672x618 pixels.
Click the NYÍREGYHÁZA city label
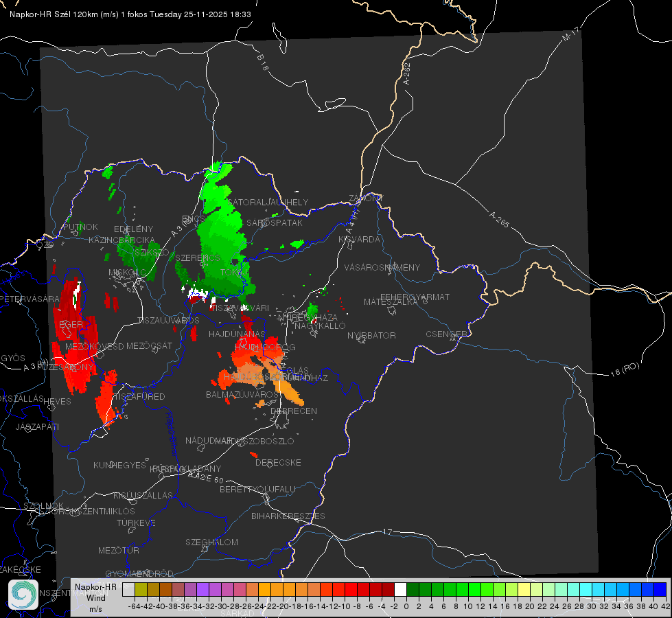(308, 318)
